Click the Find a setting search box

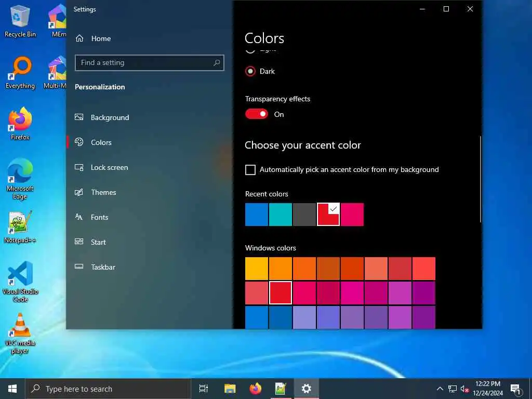pos(149,63)
